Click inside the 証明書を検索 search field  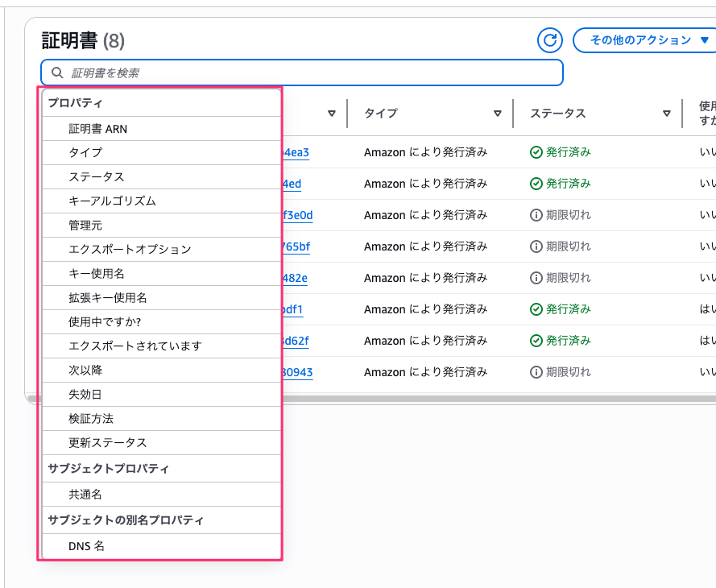[302, 72]
